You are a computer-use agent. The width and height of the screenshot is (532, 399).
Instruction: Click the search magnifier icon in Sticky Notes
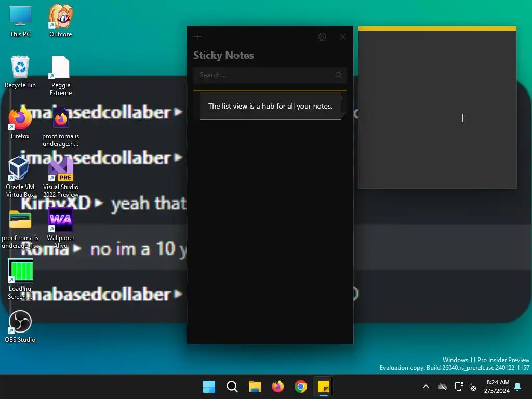point(338,75)
